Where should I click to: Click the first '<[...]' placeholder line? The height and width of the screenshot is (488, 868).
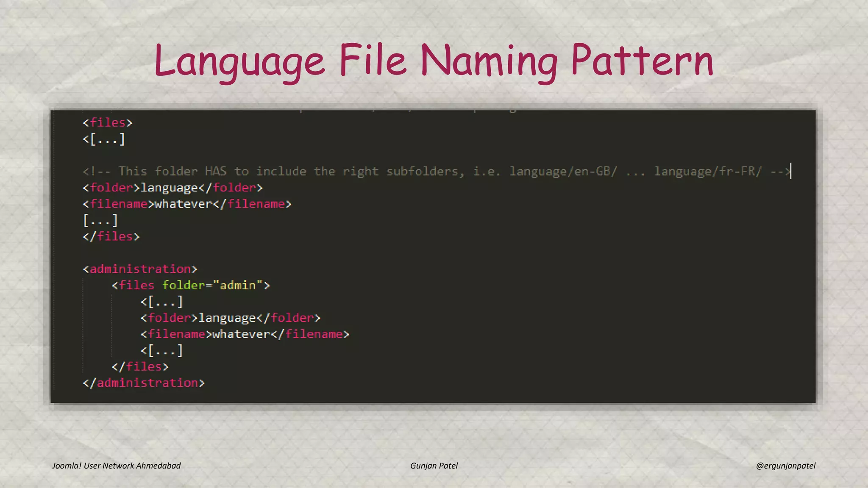[x=104, y=139]
